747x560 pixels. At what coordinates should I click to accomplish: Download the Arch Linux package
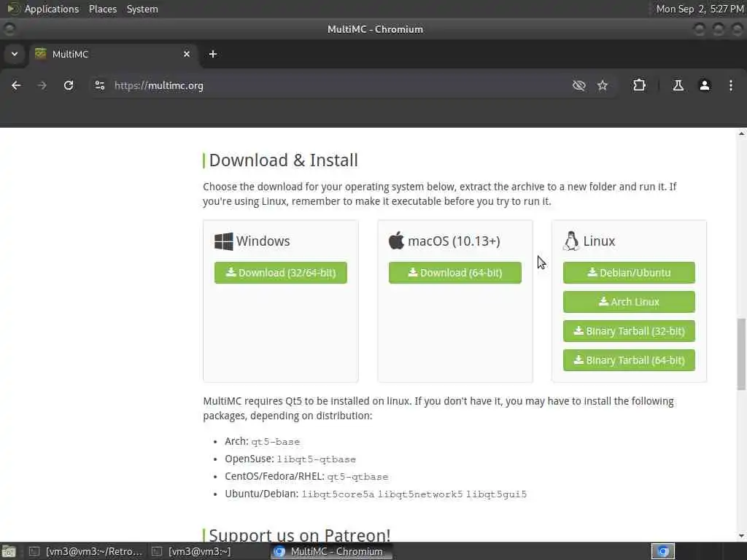coord(629,302)
